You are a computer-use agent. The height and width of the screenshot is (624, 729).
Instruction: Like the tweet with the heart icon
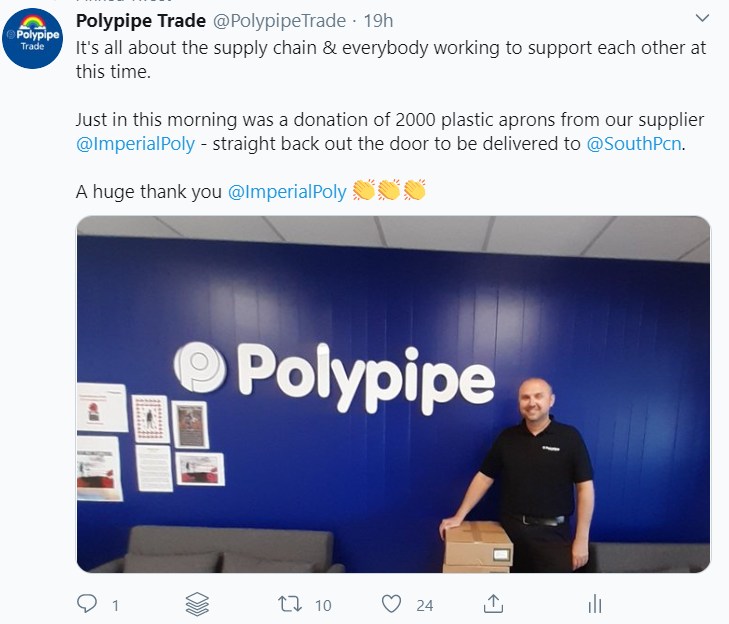tap(391, 604)
